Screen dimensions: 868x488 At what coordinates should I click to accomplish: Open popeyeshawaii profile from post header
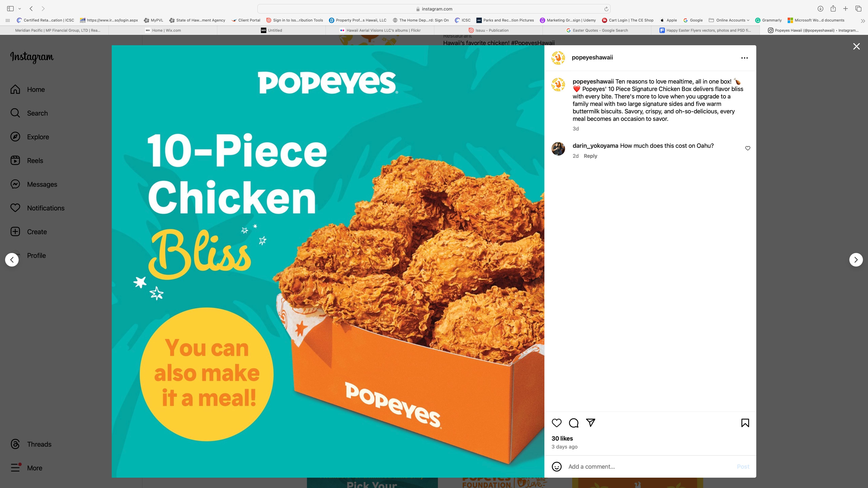592,58
